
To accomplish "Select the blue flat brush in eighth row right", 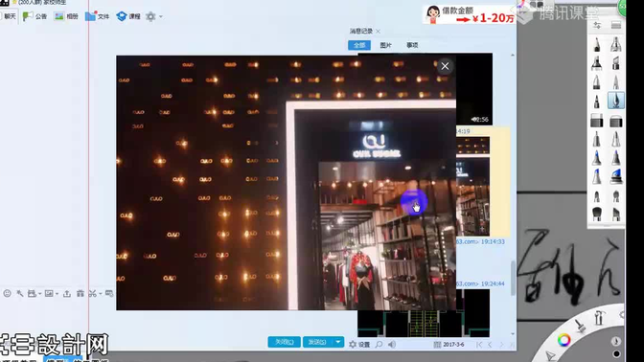I will (615, 176).
